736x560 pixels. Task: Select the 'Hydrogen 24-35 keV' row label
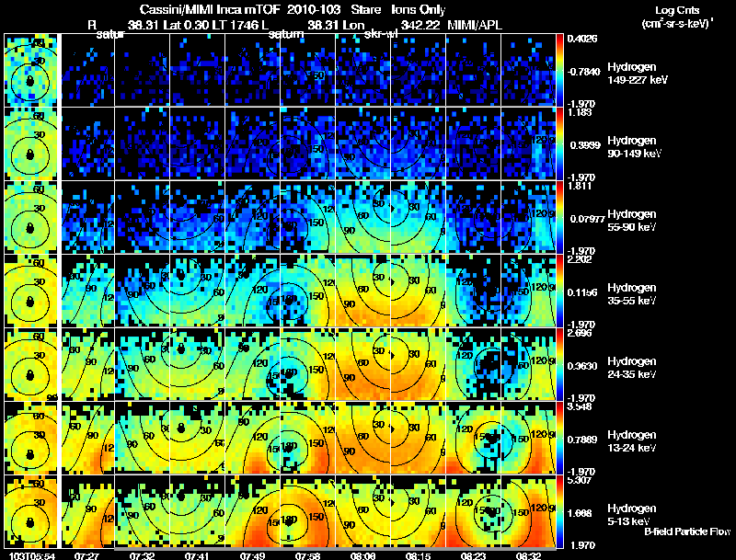632,368
